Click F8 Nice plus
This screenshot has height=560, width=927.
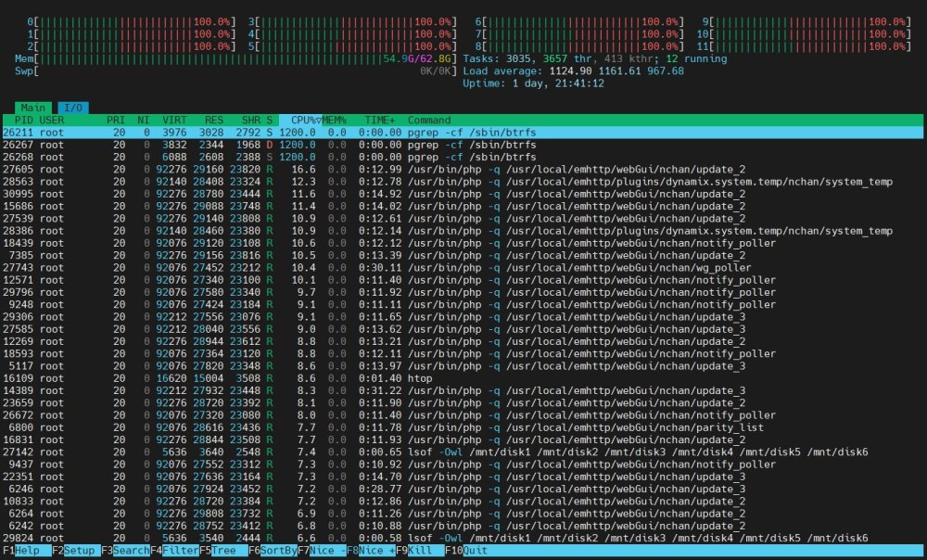click(372, 551)
